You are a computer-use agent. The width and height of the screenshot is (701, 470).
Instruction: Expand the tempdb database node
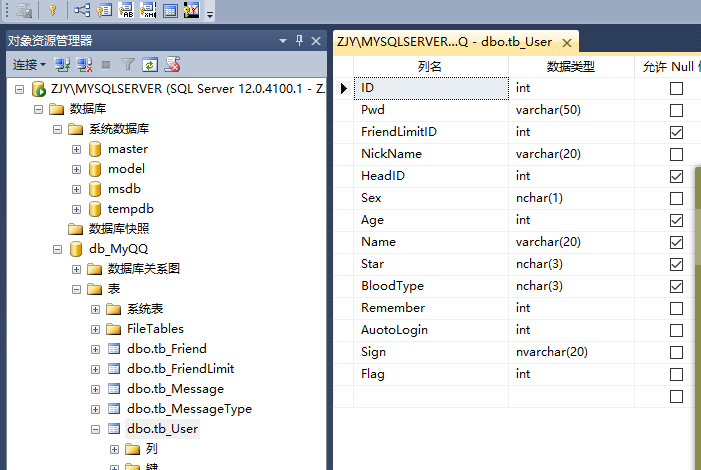[76, 209]
